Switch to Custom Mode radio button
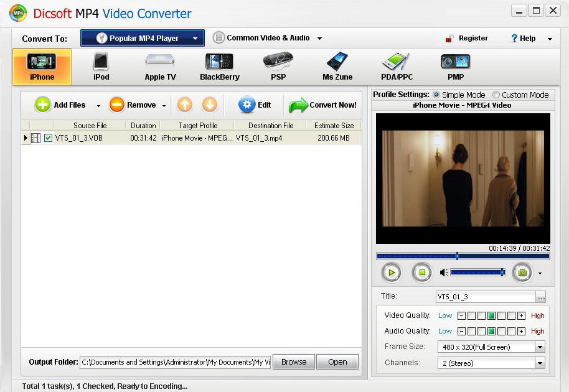This screenshot has height=392, width=569. click(496, 95)
